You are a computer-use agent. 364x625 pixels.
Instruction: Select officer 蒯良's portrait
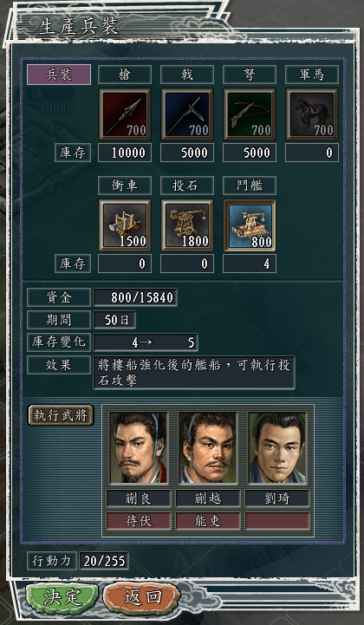[x=139, y=448]
